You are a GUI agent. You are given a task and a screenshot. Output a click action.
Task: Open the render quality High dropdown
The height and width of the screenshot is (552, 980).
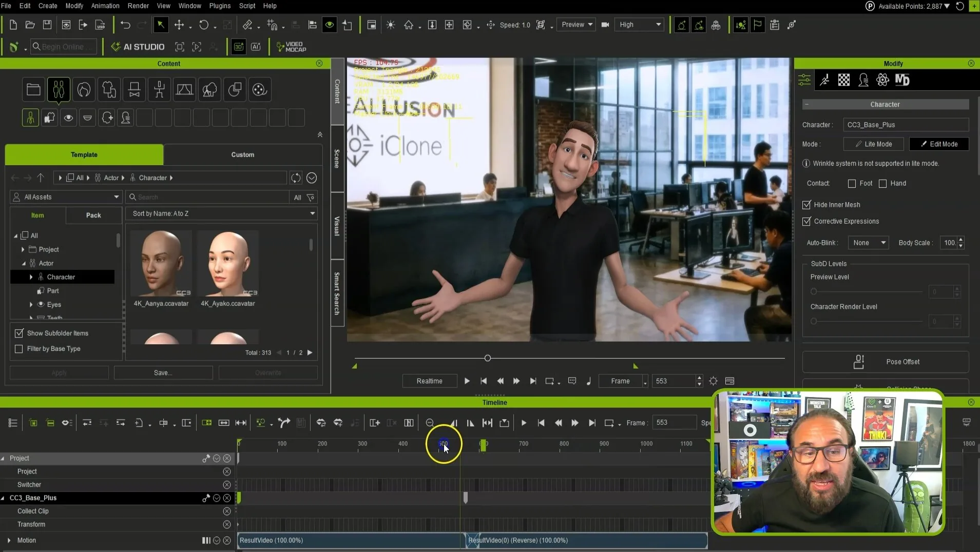point(639,25)
